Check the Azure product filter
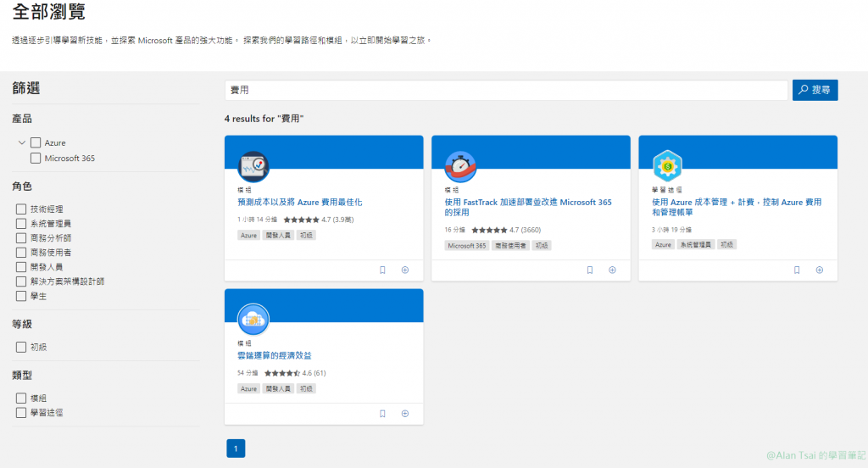Image resolution: width=868 pixels, height=468 pixels. point(36,143)
